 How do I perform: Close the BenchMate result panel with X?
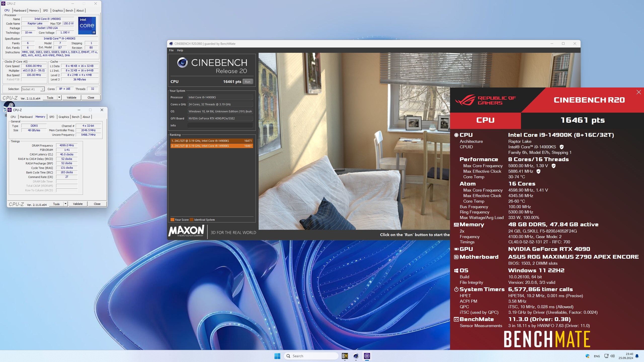[x=639, y=92]
